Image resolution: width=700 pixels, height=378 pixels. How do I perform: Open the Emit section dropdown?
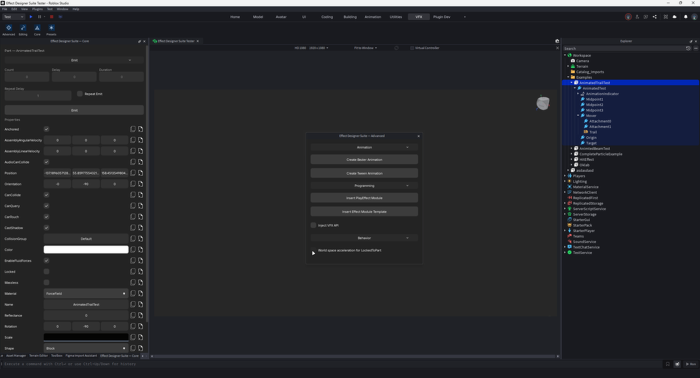pyautogui.click(x=74, y=60)
